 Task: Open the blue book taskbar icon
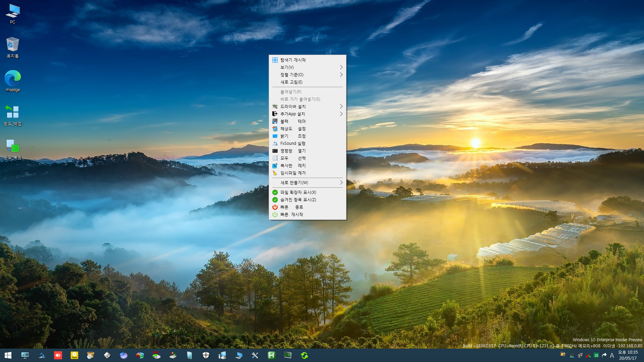coord(190,355)
